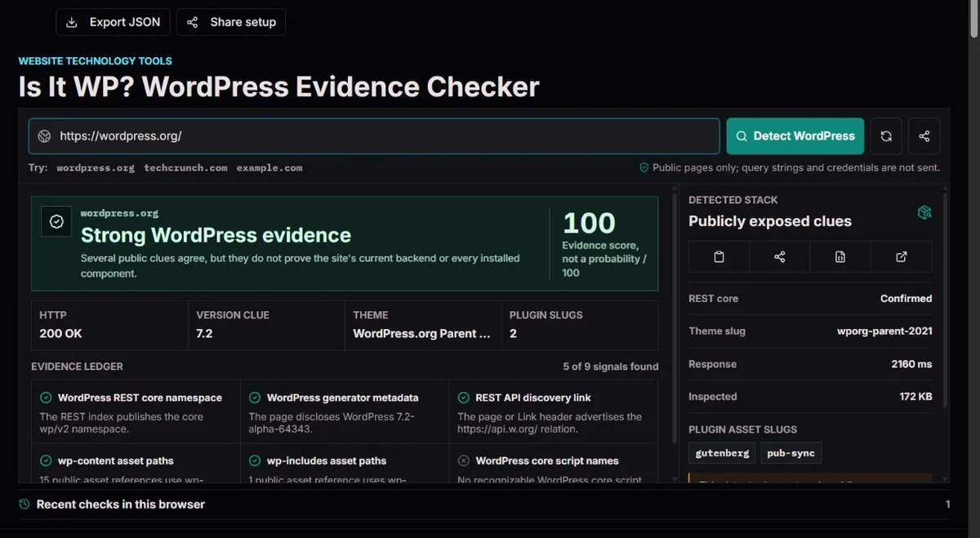Select 'WordPress REST core namespace' signal title

140,398
